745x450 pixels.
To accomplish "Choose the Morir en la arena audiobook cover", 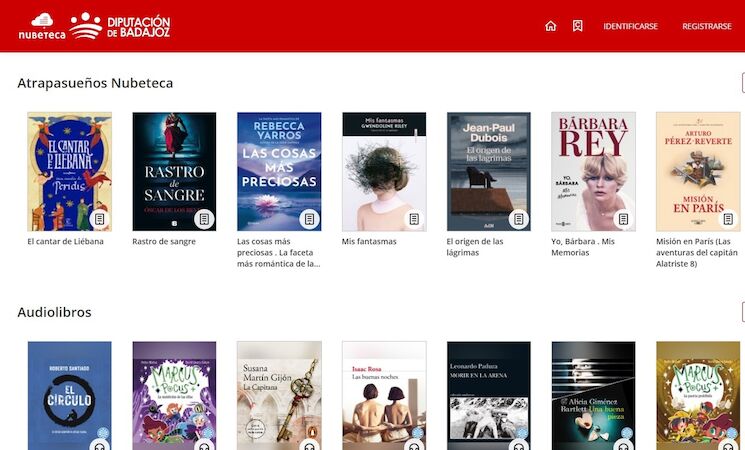I will pos(488,395).
